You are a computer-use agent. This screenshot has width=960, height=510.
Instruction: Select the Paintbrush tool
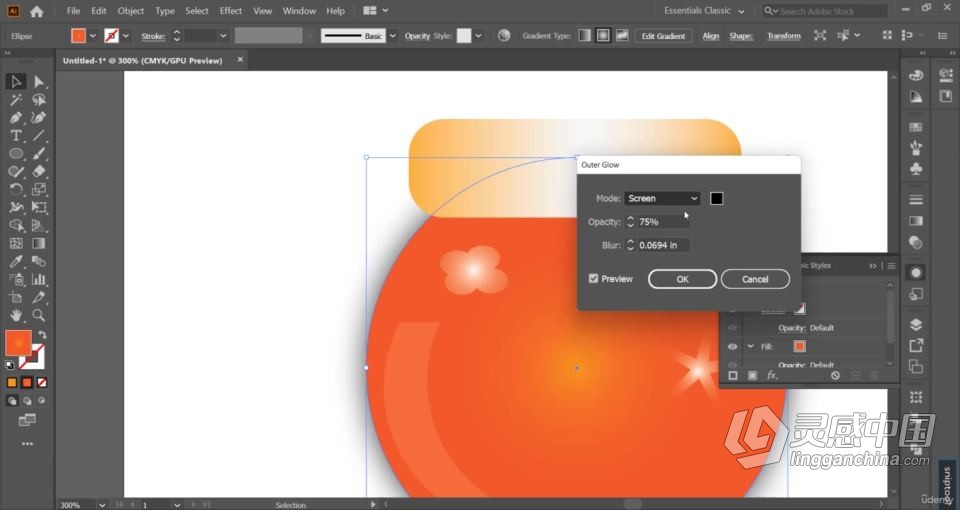pos(39,154)
